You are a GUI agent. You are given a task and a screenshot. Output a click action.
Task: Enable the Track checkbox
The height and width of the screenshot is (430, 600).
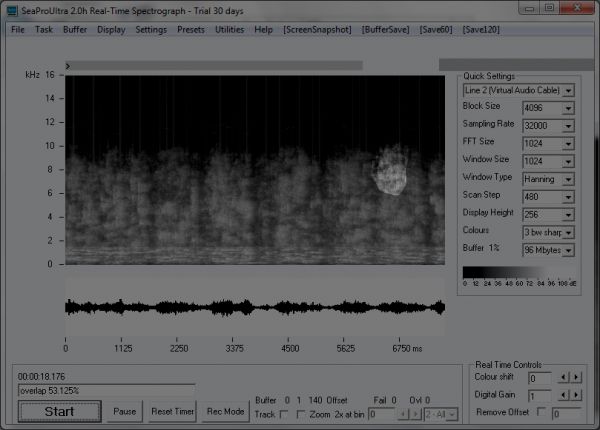click(284, 413)
